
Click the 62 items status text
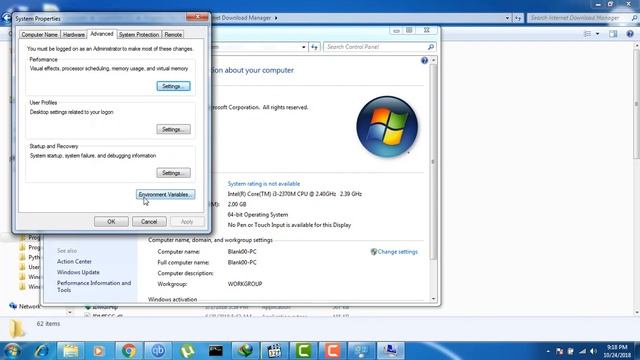coord(48,324)
